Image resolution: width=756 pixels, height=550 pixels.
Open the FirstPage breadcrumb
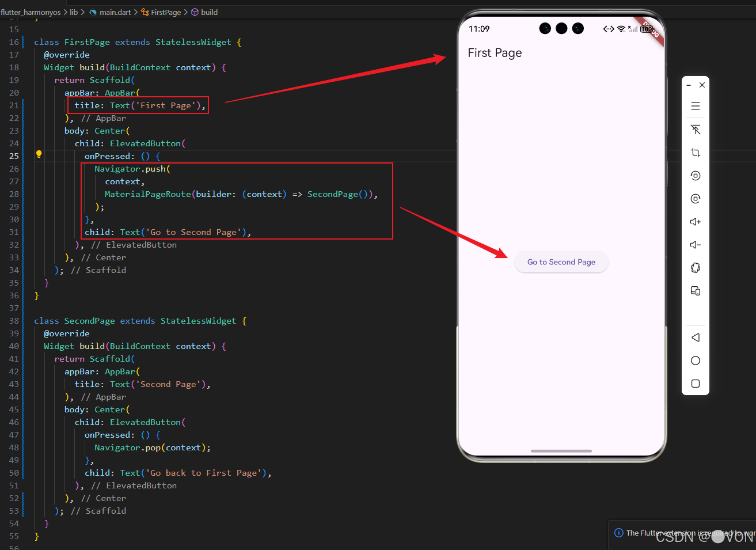[166, 12]
